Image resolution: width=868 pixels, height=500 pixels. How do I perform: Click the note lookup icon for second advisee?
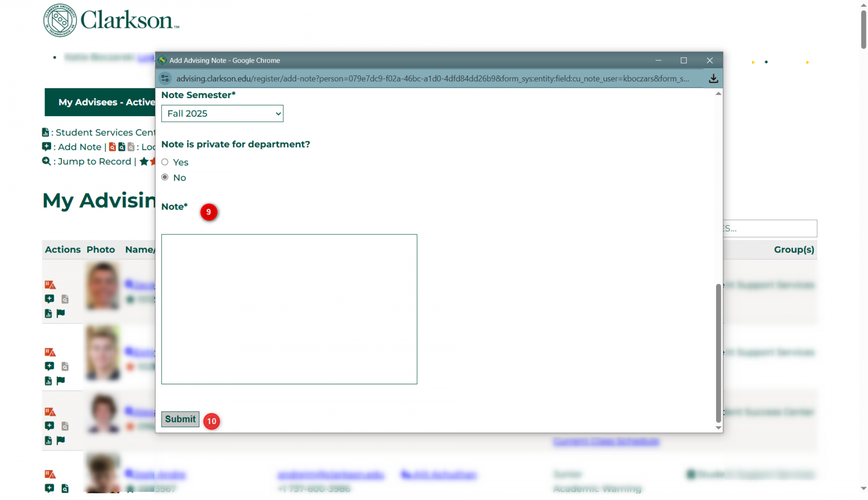65,367
